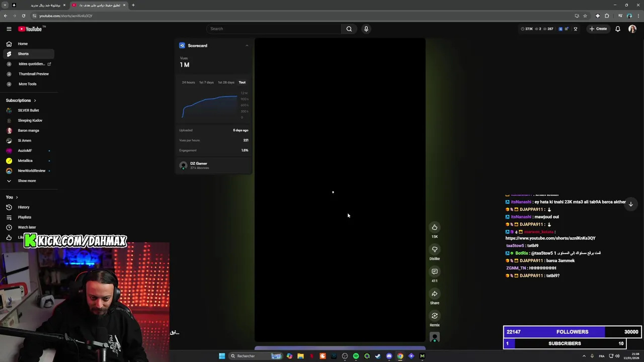This screenshot has width=644, height=362.
Task: Go to Home in the sidebar
Action: pyautogui.click(x=28, y=44)
